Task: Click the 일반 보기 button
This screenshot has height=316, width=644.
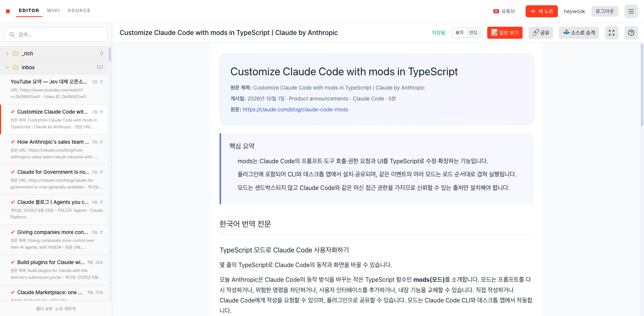Action: 505,33
